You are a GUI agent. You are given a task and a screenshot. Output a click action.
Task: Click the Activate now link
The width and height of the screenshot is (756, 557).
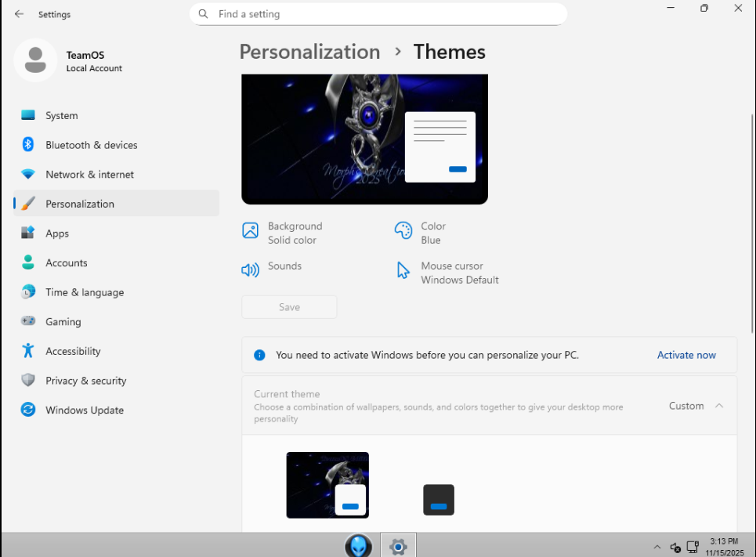686,355
